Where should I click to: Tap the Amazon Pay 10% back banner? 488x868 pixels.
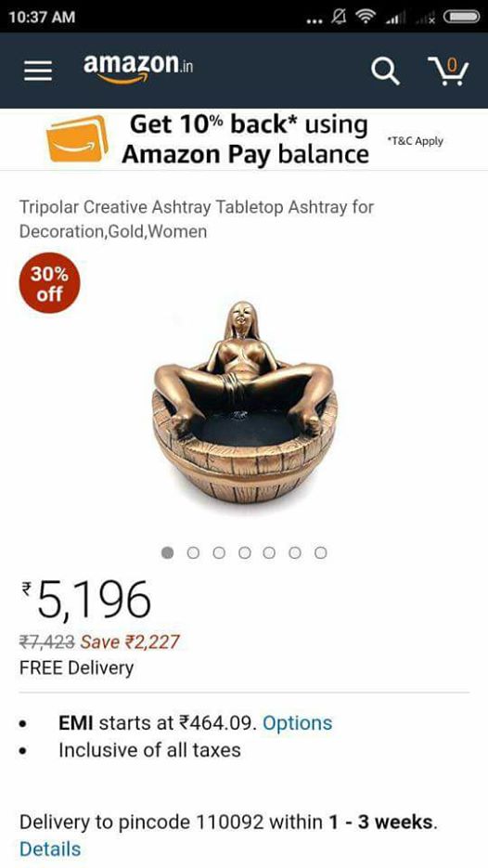click(244, 139)
